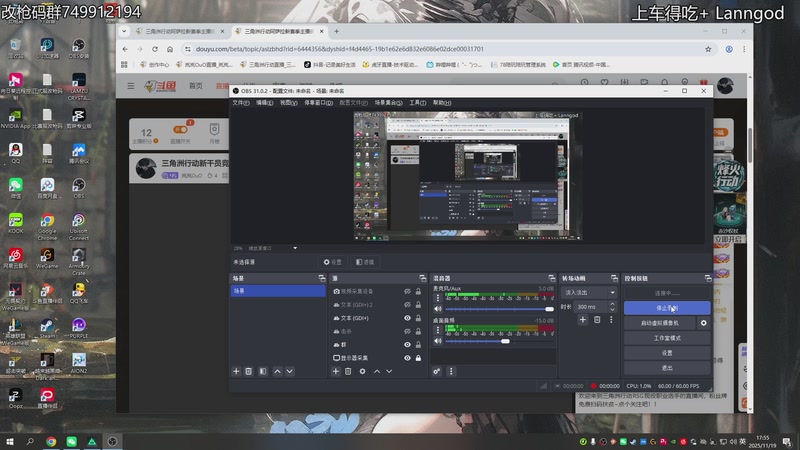Click the 滤镜 filters button above the docks

(x=365, y=262)
